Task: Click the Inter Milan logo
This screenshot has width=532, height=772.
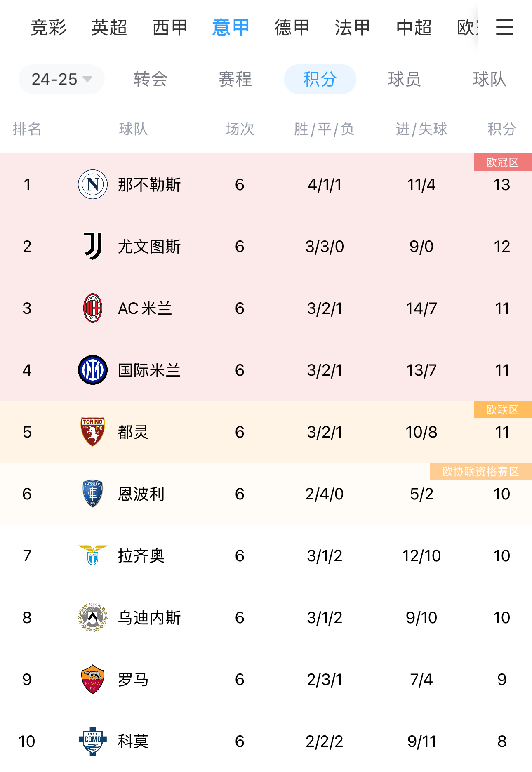Action: click(x=93, y=370)
